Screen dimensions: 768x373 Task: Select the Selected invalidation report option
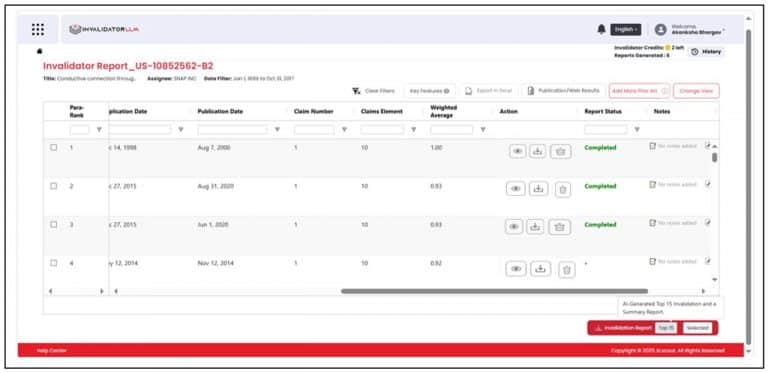tap(697, 328)
